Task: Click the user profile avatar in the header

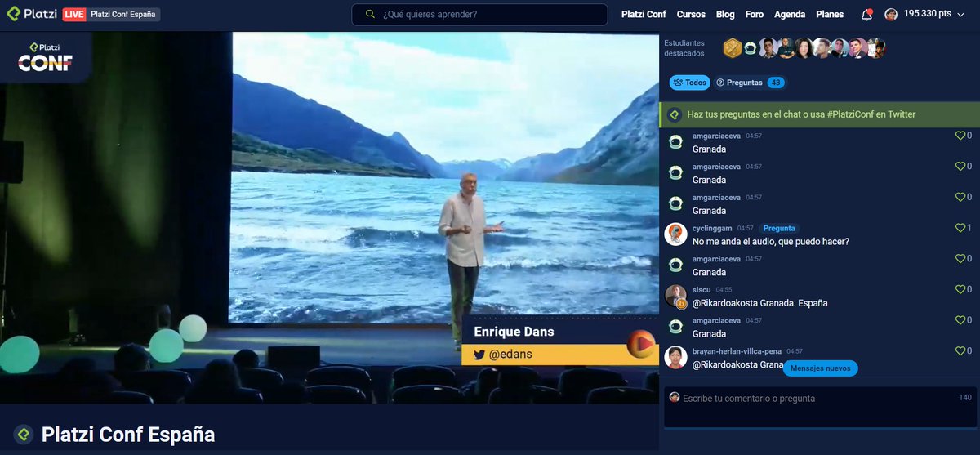Action: pos(891,15)
